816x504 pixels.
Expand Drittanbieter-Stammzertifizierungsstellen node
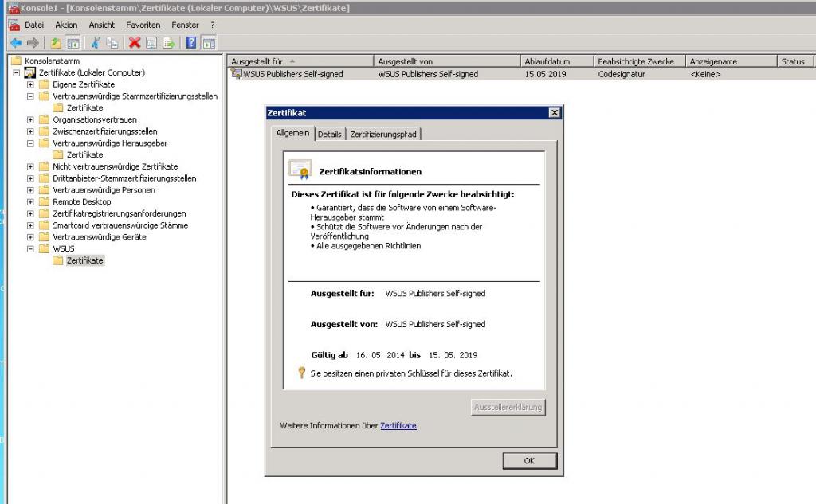[30, 178]
